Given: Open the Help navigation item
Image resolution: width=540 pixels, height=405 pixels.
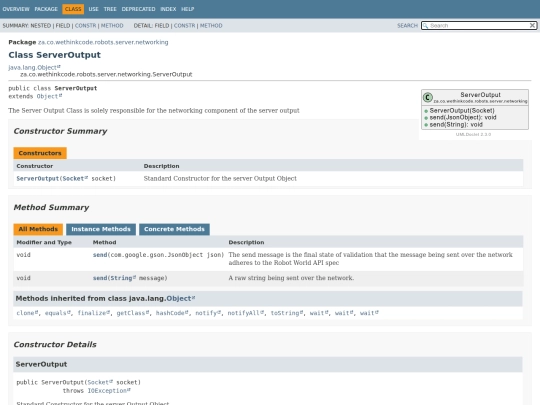Looking at the screenshot, I should (188, 9).
